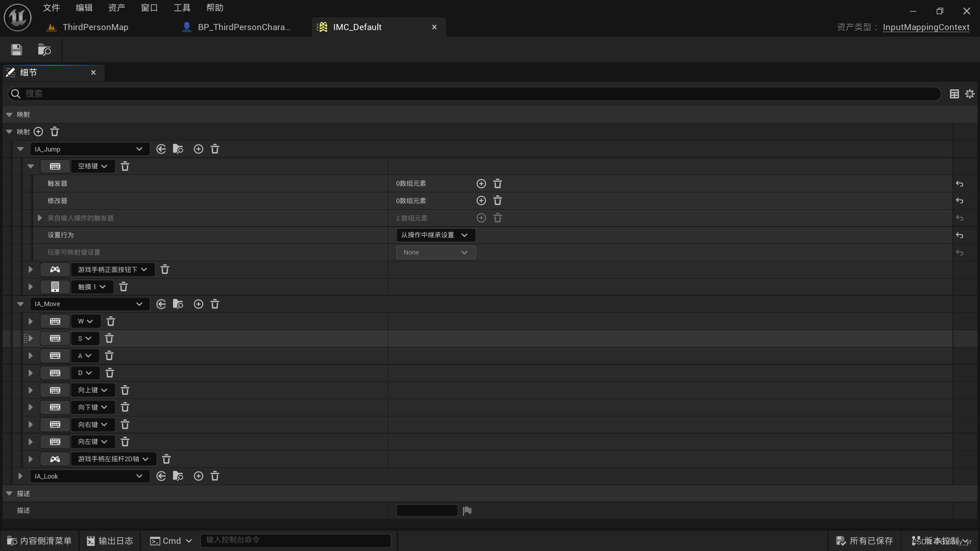Remove the gamepad left thumbstick 2D binding
Image resolution: width=980 pixels, height=551 pixels.
pyautogui.click(x=166, y=459)
